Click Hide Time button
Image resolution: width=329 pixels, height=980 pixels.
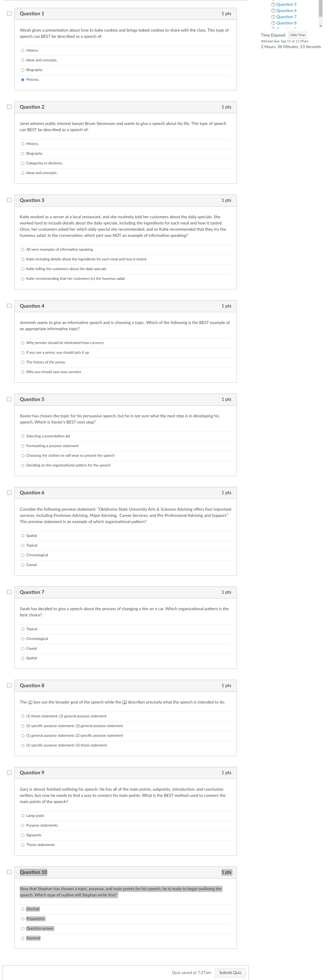click(297, 35)
